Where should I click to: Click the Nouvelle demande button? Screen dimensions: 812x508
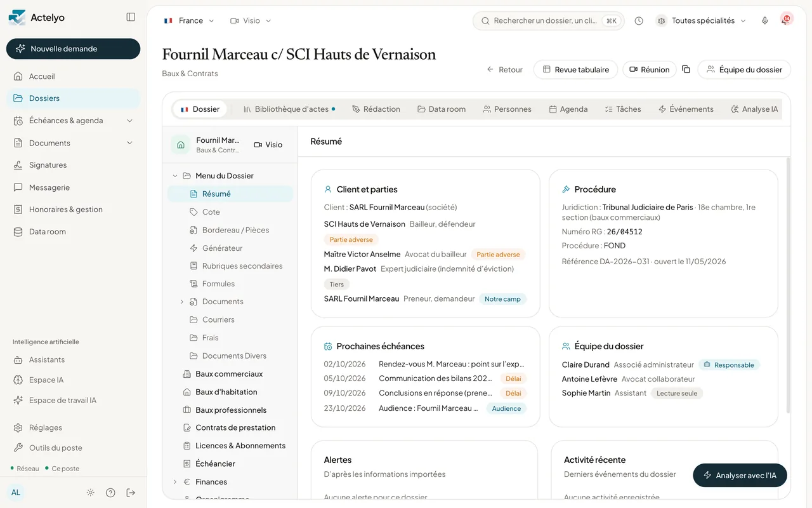[x=73, y=49]
